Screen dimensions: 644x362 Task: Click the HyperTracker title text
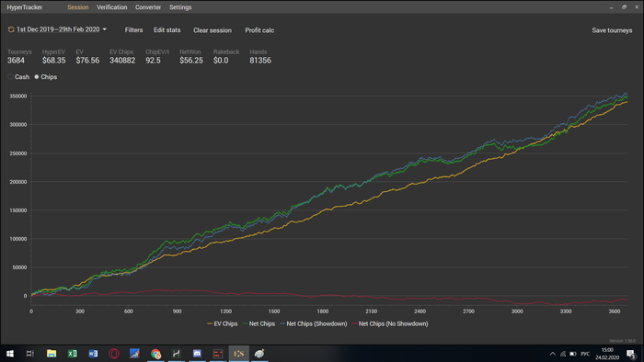coord(24,7)
